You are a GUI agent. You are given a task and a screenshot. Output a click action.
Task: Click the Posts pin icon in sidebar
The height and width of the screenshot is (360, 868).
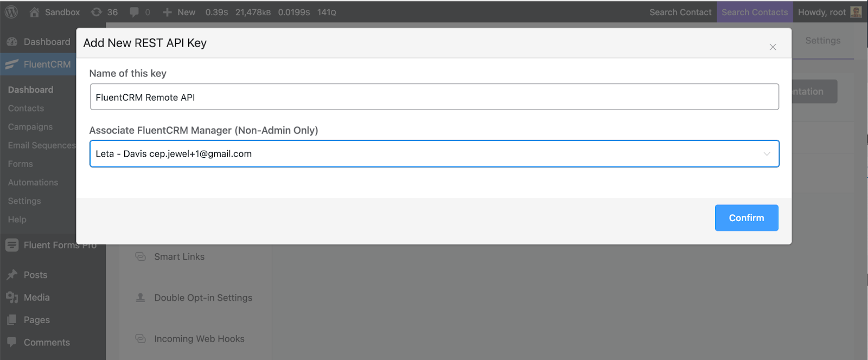[x=12, y=275]
